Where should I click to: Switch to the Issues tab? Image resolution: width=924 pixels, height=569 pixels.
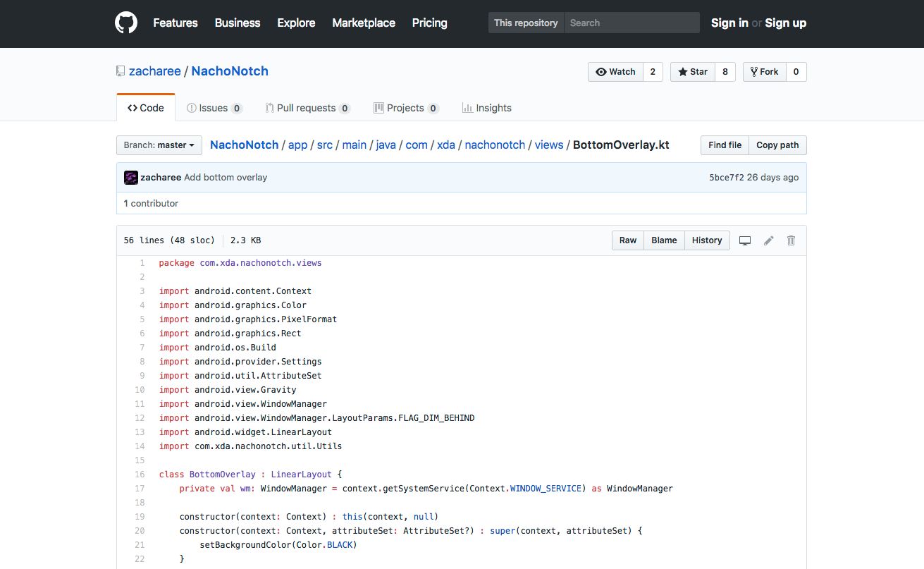point(214,108)
